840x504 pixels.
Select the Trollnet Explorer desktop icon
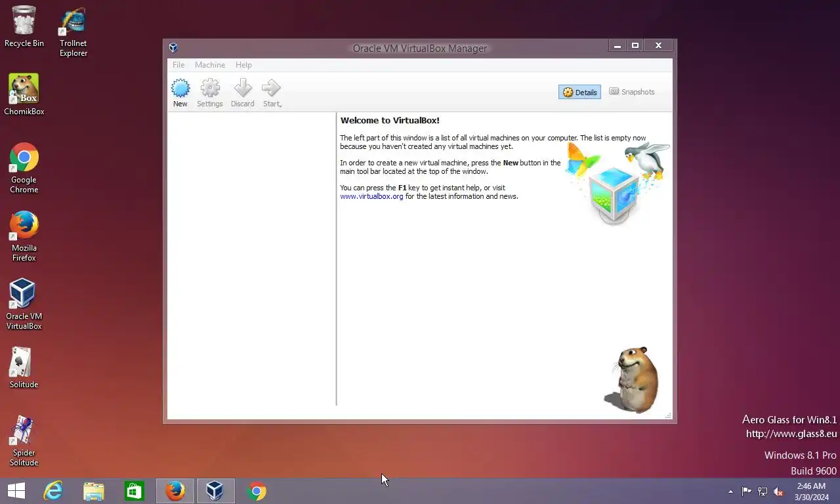point(73,33)
